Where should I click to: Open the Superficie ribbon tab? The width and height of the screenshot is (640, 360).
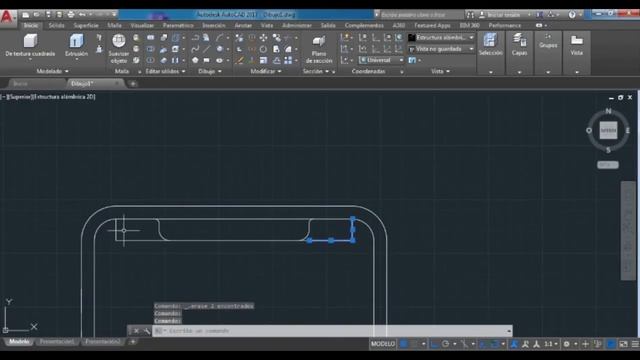[86, 25]
